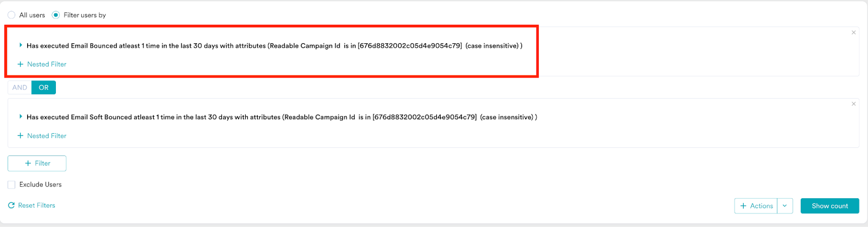Expand the Email Soft Bounced filter arrow

pyautogui.click(x=21, y=116)
